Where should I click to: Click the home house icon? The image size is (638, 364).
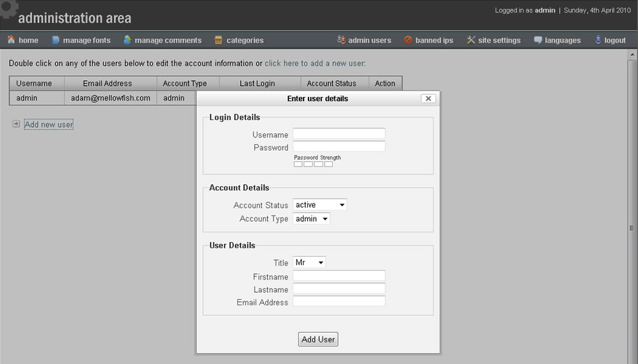[11, 40]
